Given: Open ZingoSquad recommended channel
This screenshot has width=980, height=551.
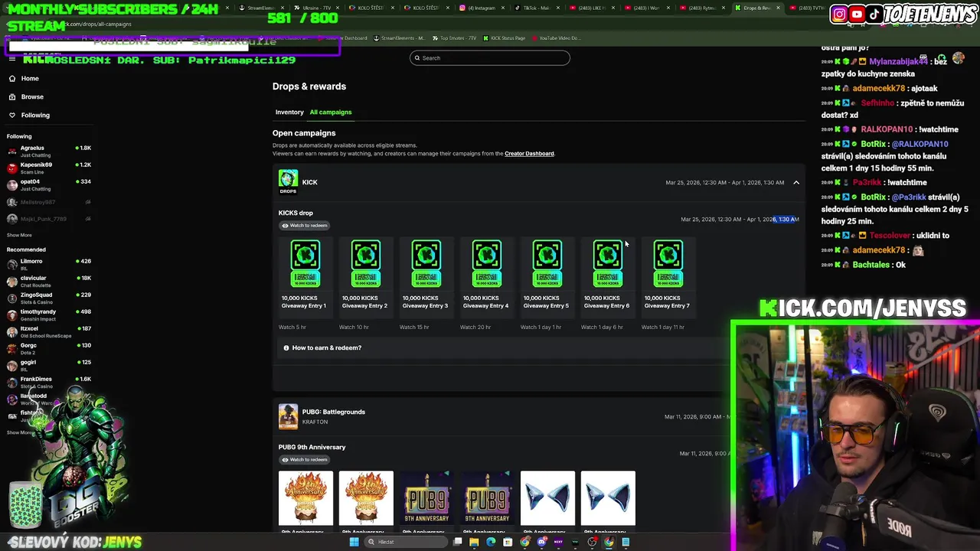Looking at the screenshot, I should point(49,298).
